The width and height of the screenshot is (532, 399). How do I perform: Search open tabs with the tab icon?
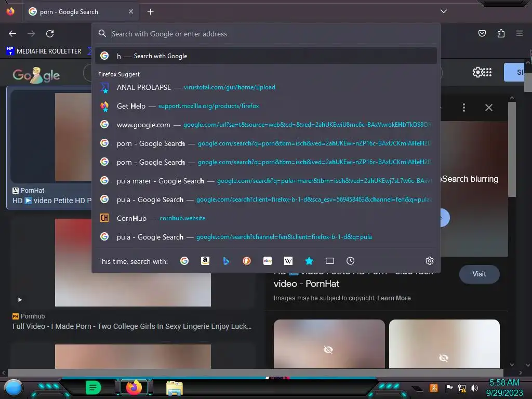pyautogui.click(x=330, y=261)
